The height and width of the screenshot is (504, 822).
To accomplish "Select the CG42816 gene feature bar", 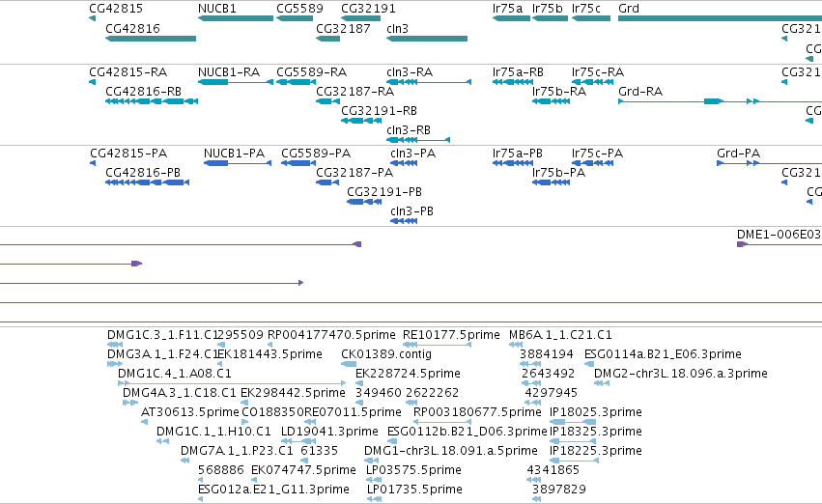I will (151, 39).
